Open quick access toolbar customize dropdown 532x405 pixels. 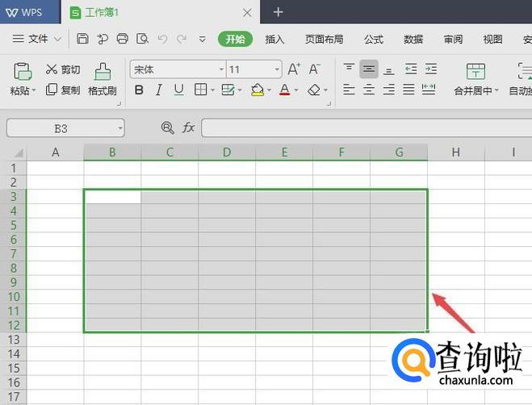pyautogui.click(x=202, y=39)
